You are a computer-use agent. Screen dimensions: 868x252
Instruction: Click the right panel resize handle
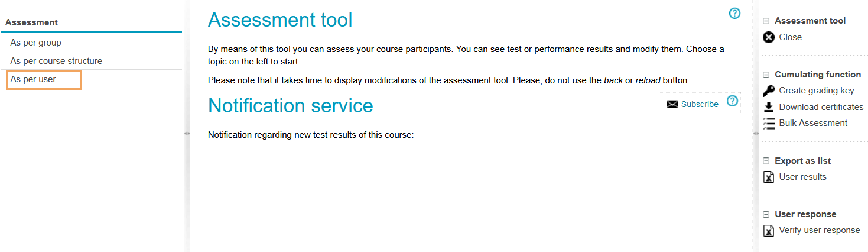point(756,134)
